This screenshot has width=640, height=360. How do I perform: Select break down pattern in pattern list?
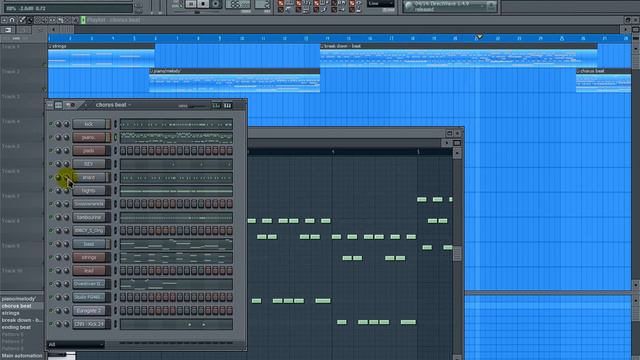tap(21, 320)
